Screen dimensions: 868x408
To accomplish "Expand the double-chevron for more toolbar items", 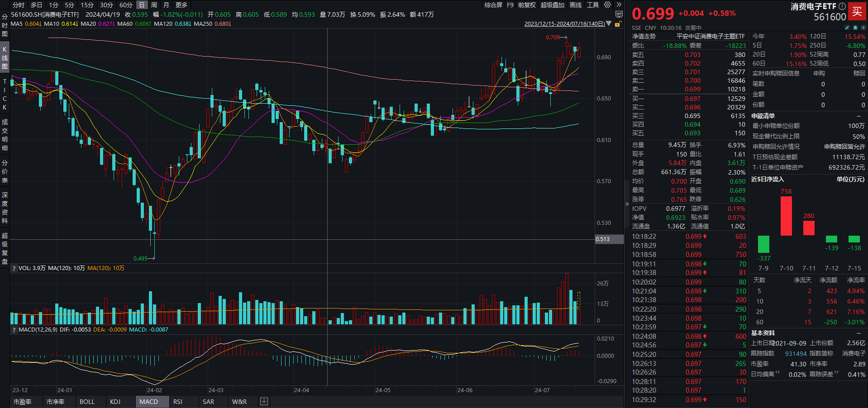I will pos(619,5).
